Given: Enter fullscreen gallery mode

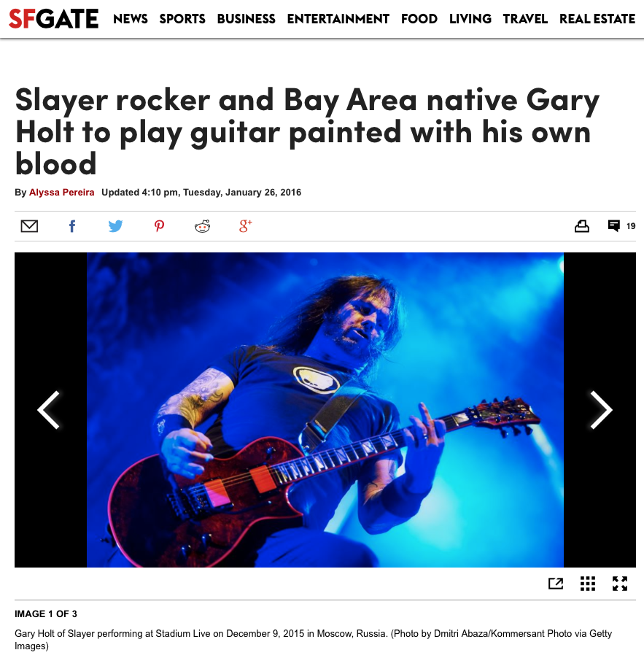Looking at the screenshot, I should pyautogui.click(x=620, y=584).
